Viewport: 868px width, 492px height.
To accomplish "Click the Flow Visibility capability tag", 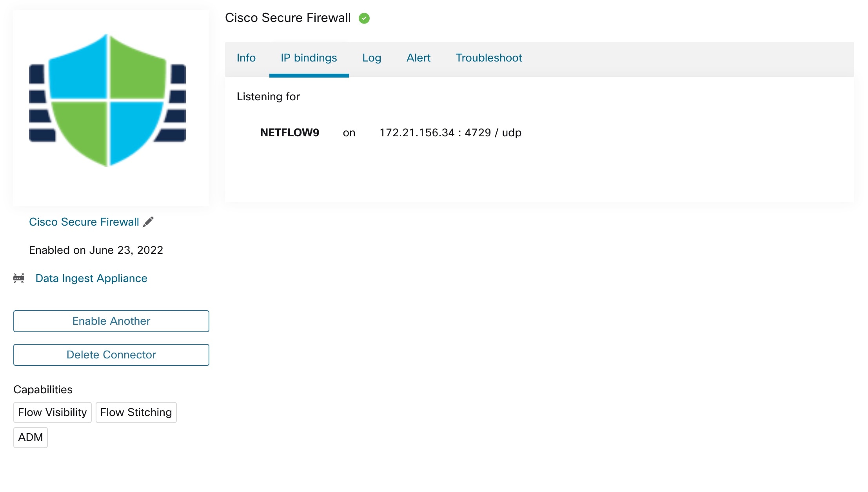I will [x=52, y=412].
